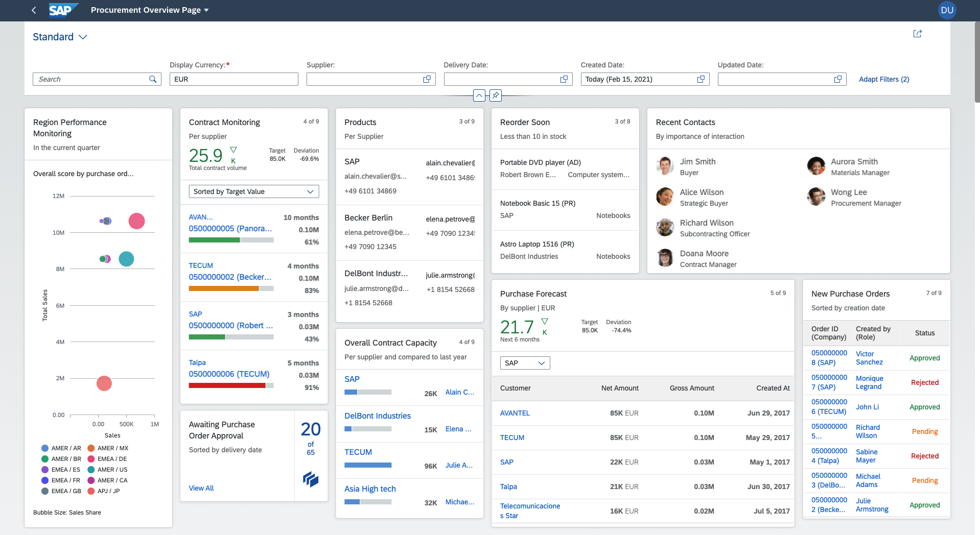Open Sorted by Target Value dropdown
The width and height of the screenshot is (980, 535).
(254, 191)
